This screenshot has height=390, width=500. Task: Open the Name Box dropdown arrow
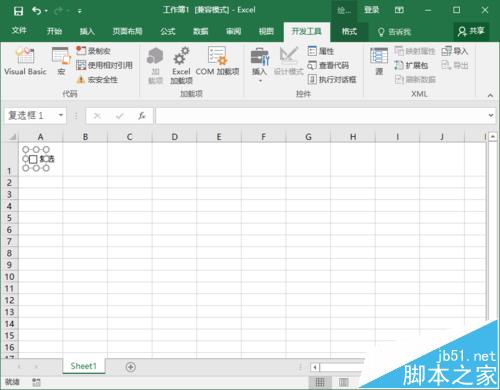[61, 115]
